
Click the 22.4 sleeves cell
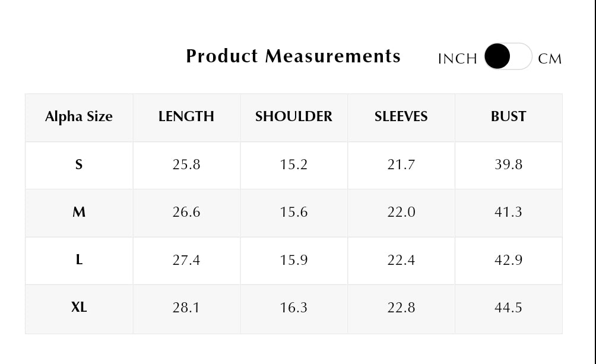click(x=401, y=260)
